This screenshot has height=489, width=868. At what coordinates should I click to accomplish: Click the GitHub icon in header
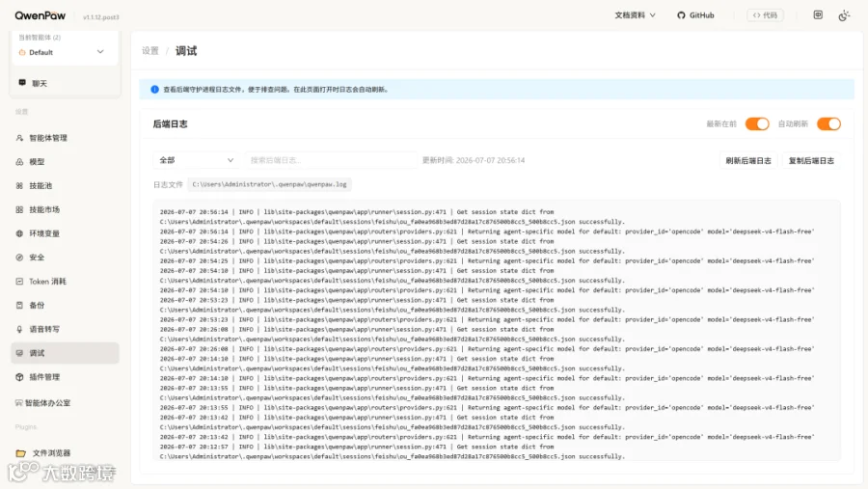click(x=681, y=15)
